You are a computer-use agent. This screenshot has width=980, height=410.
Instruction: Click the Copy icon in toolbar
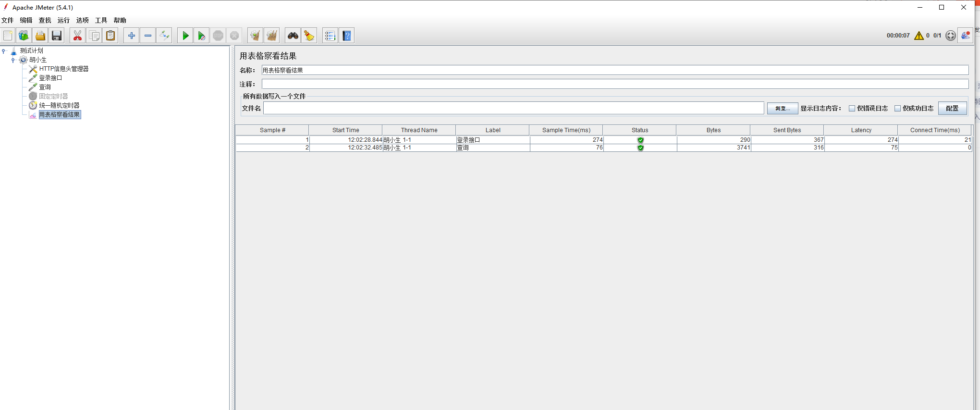point(94,36)
